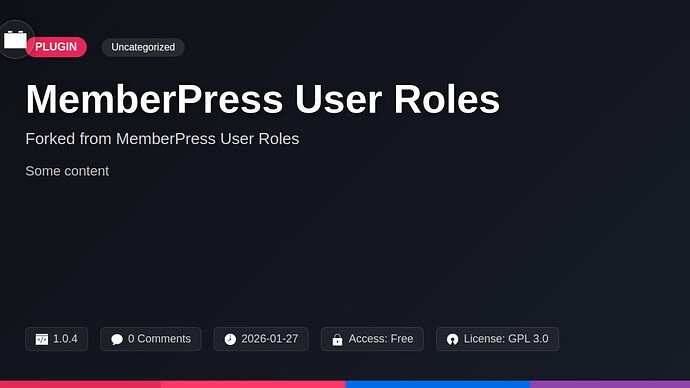Click the plugin briefcase icon

pyautogui.click(x=15, y=40)
